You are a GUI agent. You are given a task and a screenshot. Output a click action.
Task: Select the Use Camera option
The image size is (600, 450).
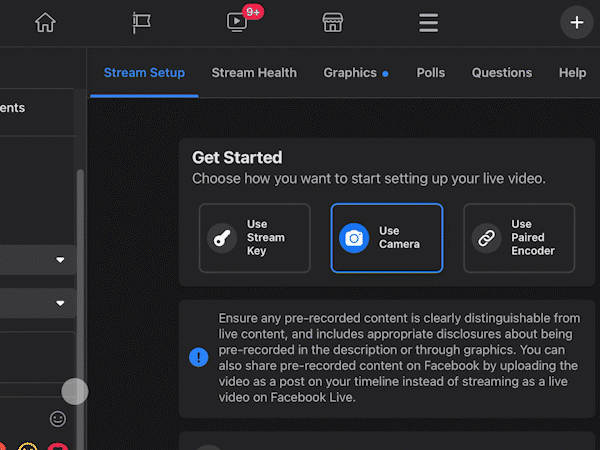[386, 238]
